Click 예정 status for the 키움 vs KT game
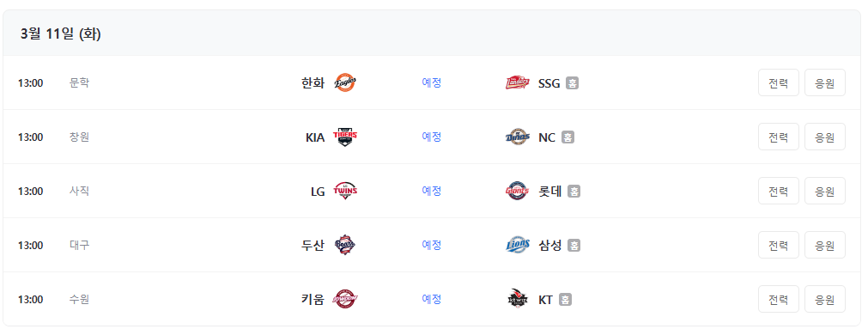This screenshot has width=868, height=329. (x=431, y=299)
